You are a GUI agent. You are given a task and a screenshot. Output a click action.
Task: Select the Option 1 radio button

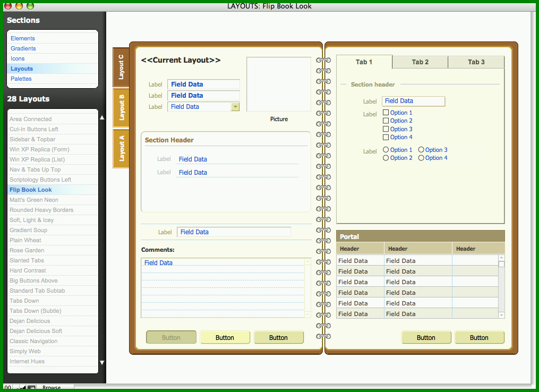[386, 150]
